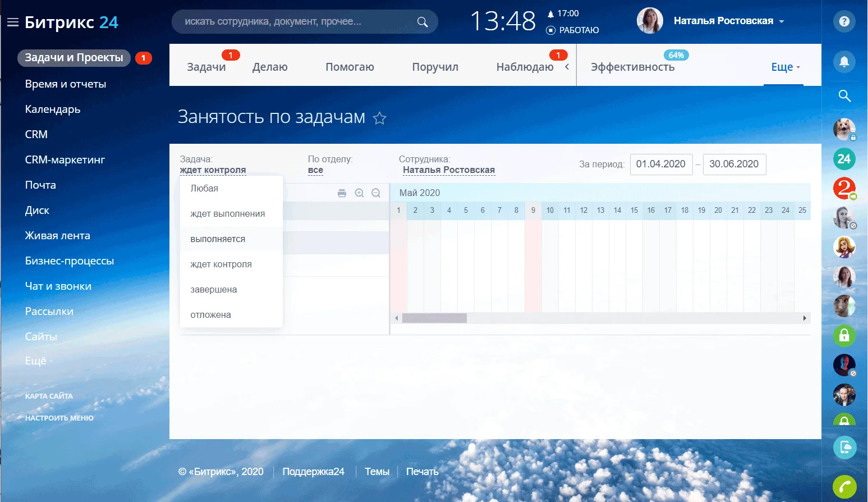Click the print icon in Gantt toolbar
Viewport: 868px width, 502px height.
342,193
